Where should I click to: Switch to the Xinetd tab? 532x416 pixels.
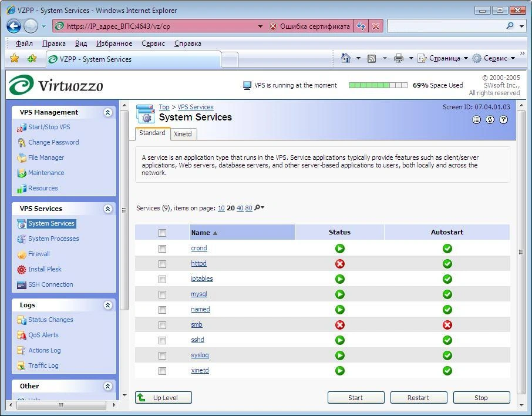tap(183, 134)
